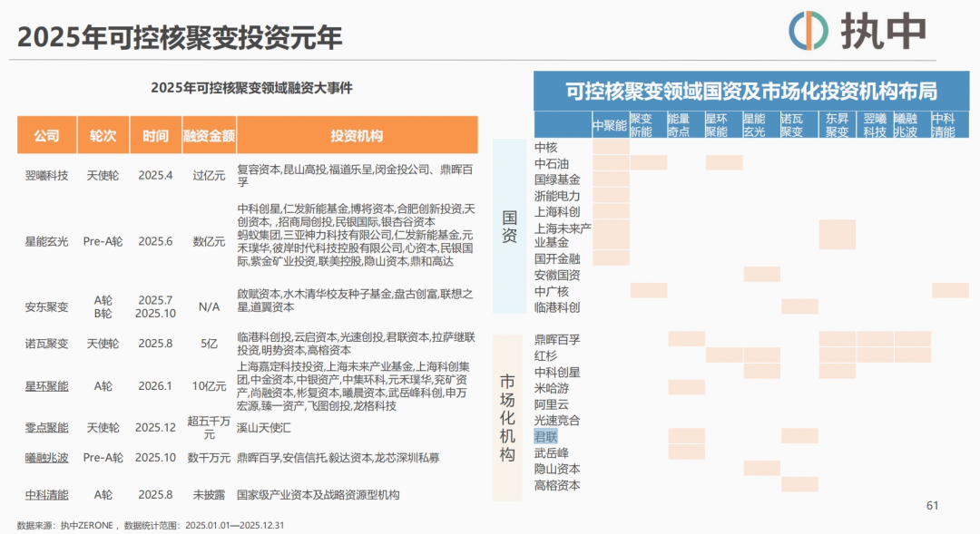Click the blue banner 可控核聚变领域国资及市场化投资机构布局
This screenshot has width=980, height=534.
[750, 92]
